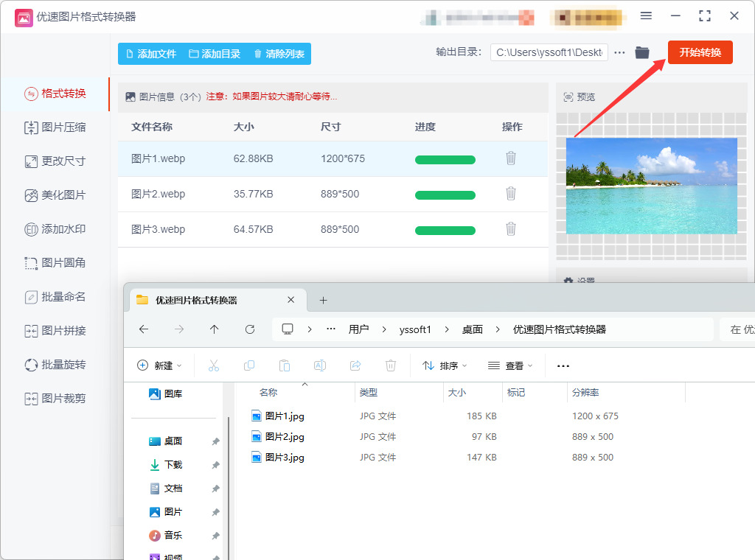
Task: Select 图片压缩 in the sidebar
Action: [x=55, y=127]
